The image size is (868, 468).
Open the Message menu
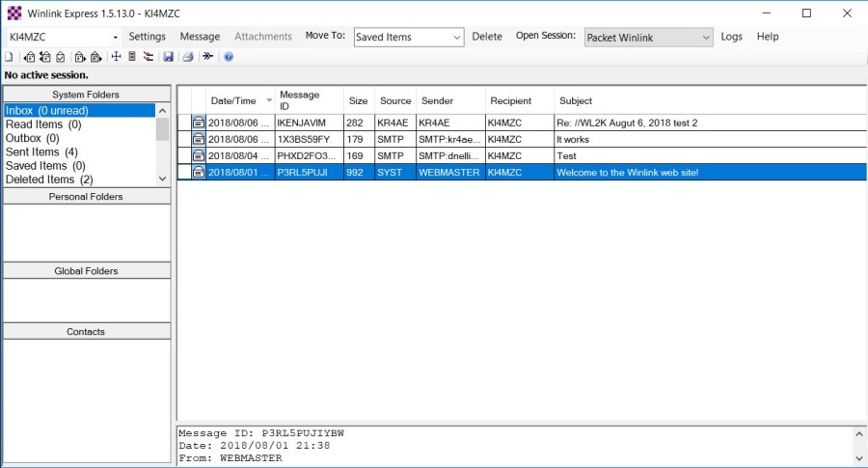coord(201,37)
